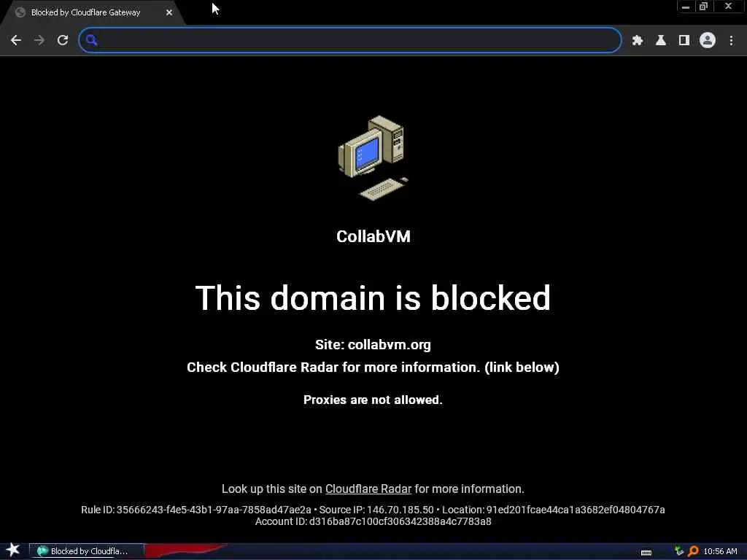This screenshot has height=560, width=747.
Task: Follow the Cloudflare Radar link
Action: click(x=368, y=489)
